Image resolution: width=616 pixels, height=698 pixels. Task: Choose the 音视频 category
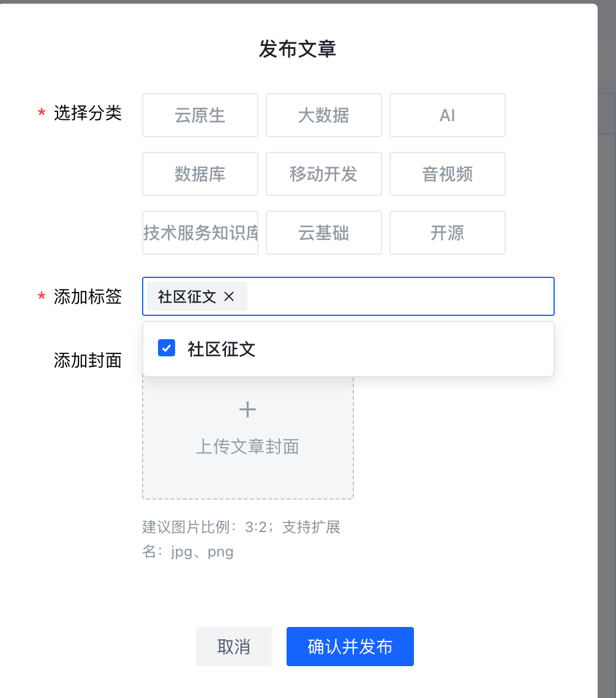pos(448,174)
